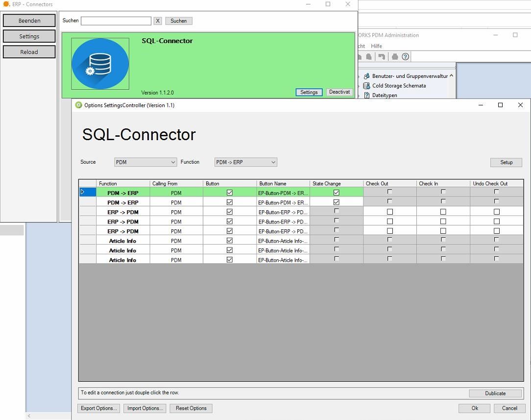Click the printer icon in the PDM toolbar

coord(395,56)
